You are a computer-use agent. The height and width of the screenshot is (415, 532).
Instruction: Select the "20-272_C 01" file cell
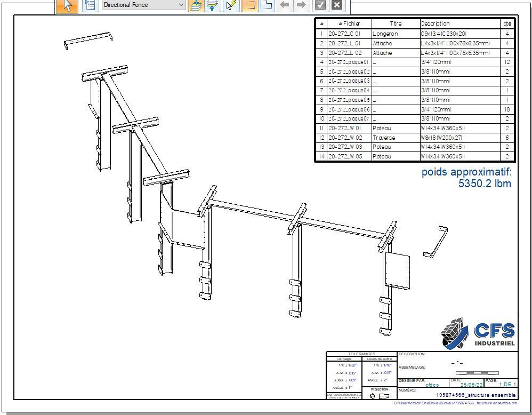349,34
